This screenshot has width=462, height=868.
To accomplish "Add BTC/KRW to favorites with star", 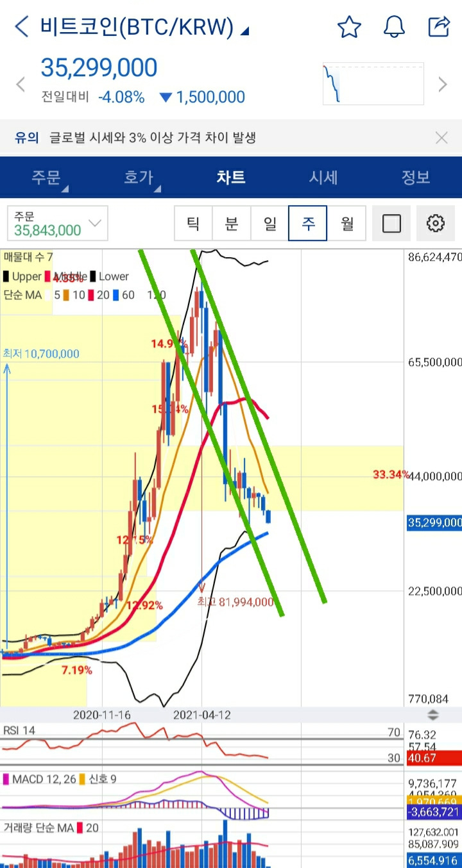I will tap(349, 27).
